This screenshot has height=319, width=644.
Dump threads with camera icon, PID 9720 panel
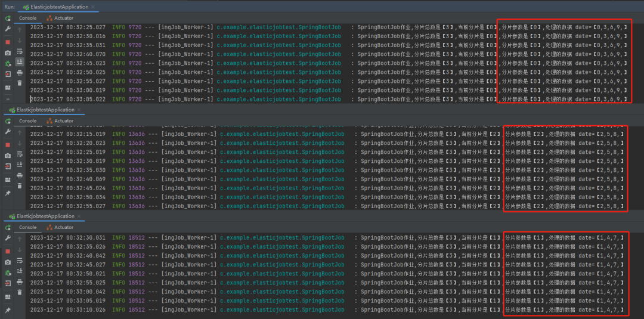[x=8, y=53]
